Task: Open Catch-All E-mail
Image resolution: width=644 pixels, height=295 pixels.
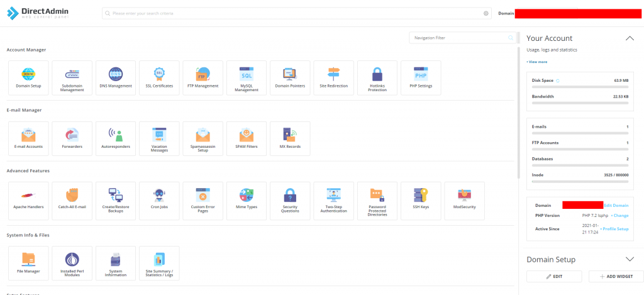Action: pyautogui.click(x=72, y=201)
